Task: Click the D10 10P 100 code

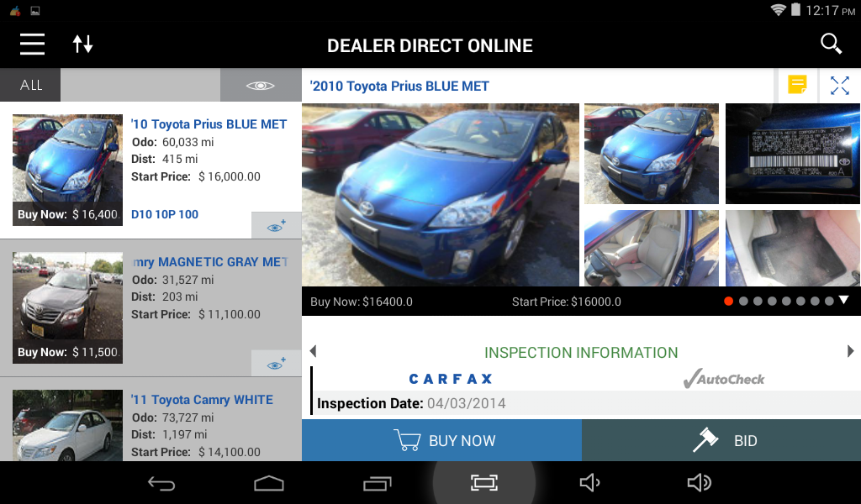Action: pyautogui.click(x=165, y=214)
